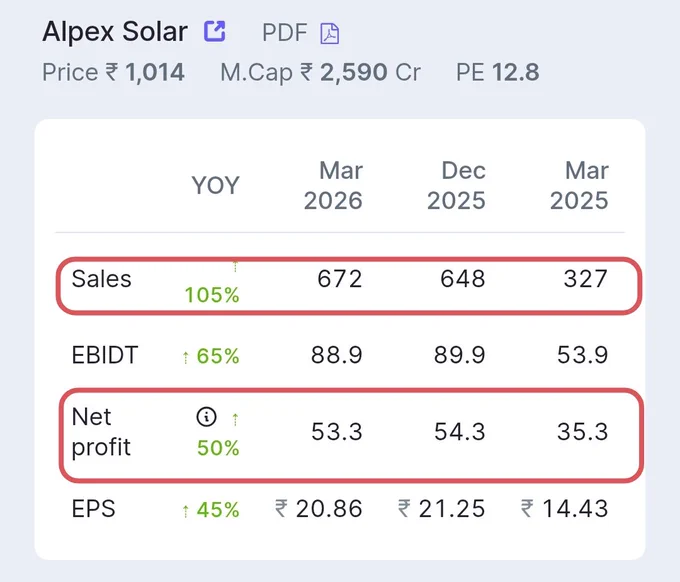
Task: Open the Alpex Solar company title
Action: 115,32
